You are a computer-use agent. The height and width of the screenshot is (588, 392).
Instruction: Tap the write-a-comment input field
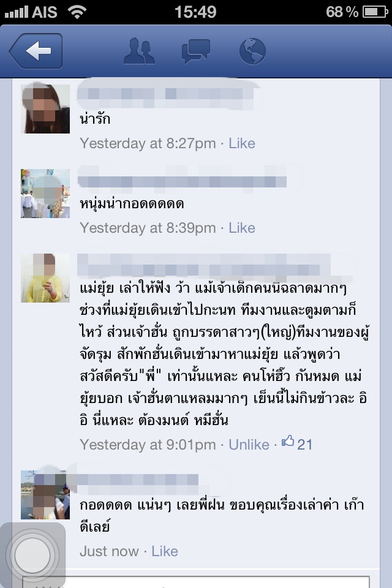tap(196, 582)
